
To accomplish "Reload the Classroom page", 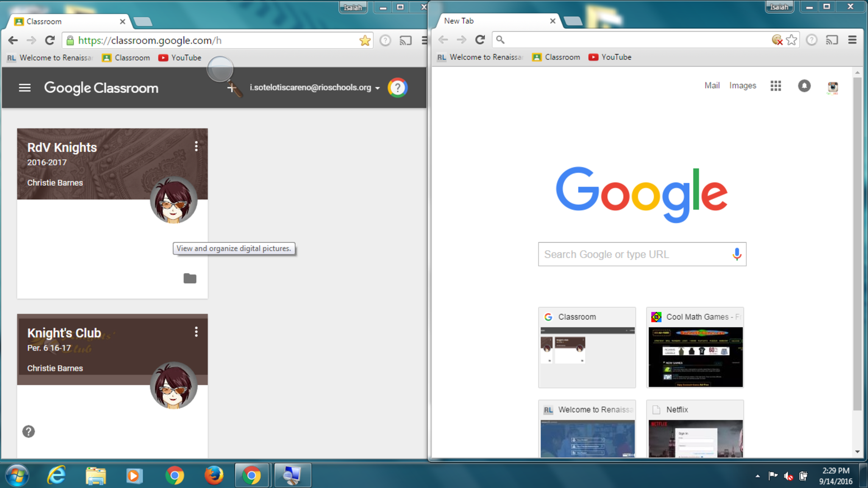I will click(x=50, y=41).
